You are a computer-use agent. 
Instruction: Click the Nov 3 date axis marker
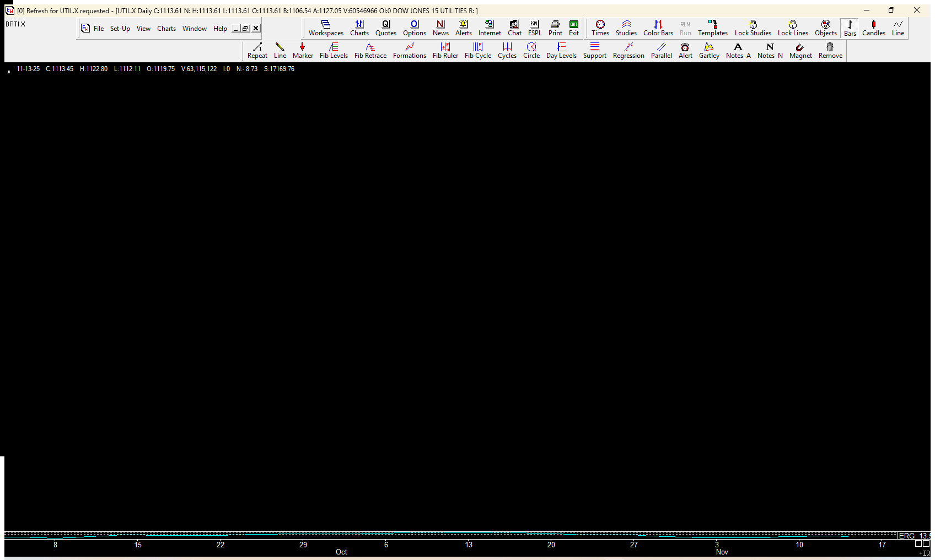tap(717, 545)
